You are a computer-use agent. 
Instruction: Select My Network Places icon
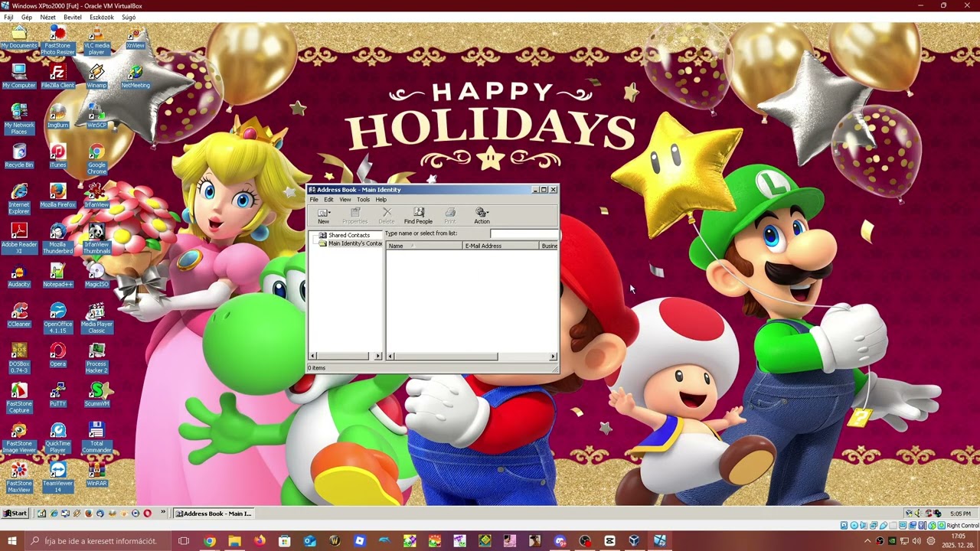tap(19, 120)
